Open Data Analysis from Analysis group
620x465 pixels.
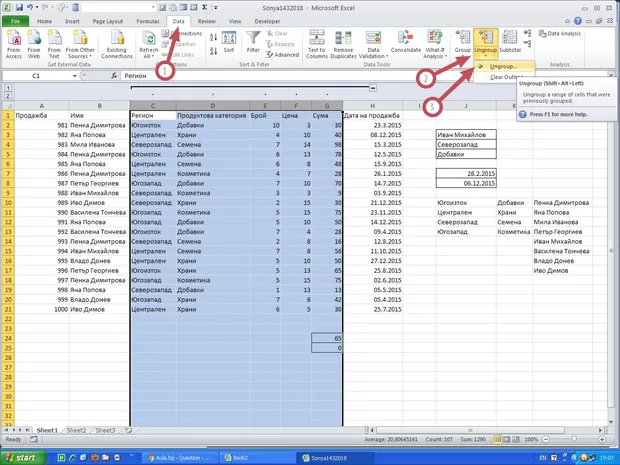click(x=565, y=33)
